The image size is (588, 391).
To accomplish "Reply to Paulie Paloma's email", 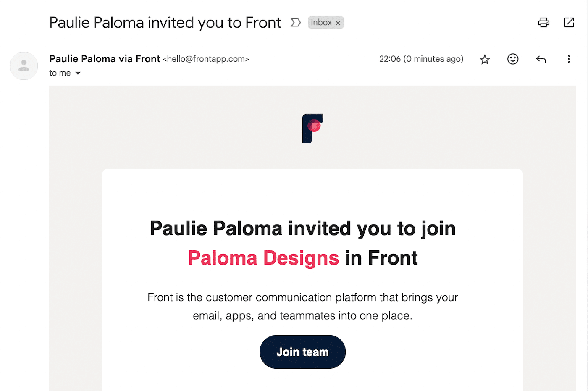I will [541, 59].
